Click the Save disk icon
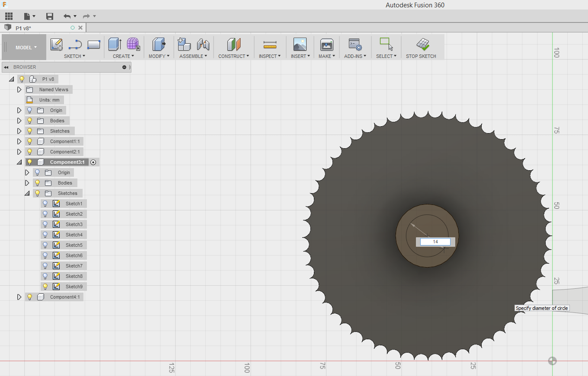 pyautogui.click(x=50, y=16)
